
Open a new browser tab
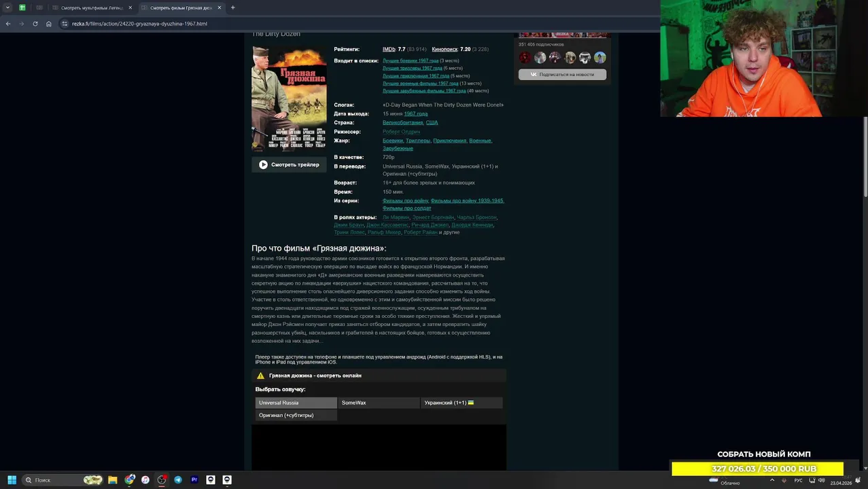[232, 7]
